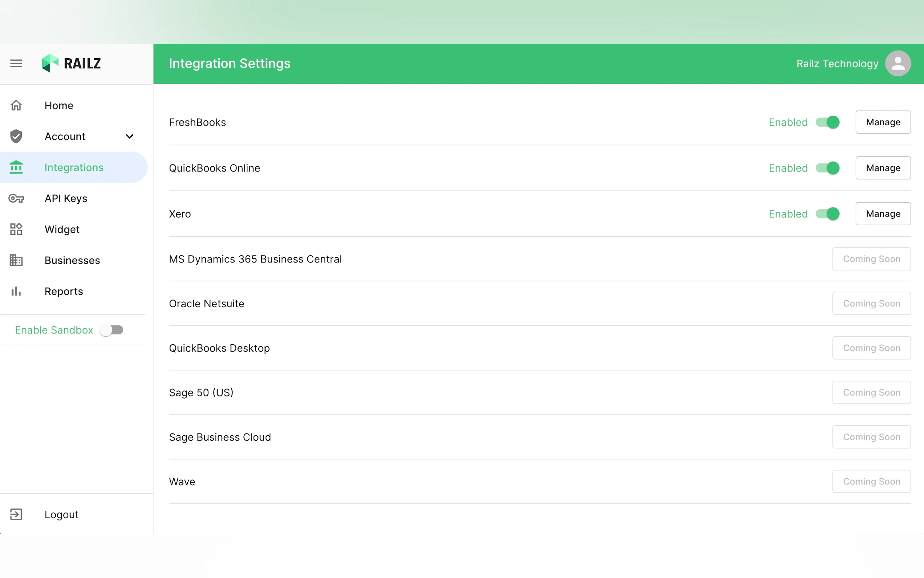Image resolution: width=924 pixels, height=578 pixels.
Task: Expand the Account menu chevron
Action: [130, 136]
